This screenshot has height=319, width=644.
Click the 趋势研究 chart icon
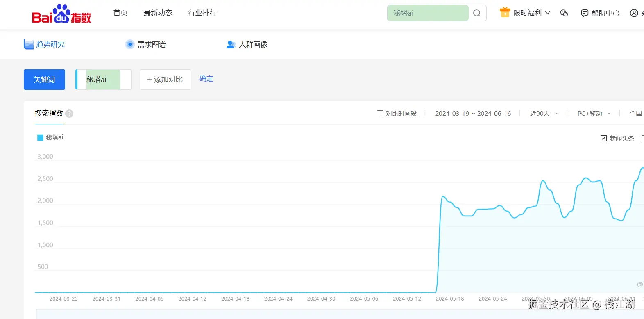(29, 44)
